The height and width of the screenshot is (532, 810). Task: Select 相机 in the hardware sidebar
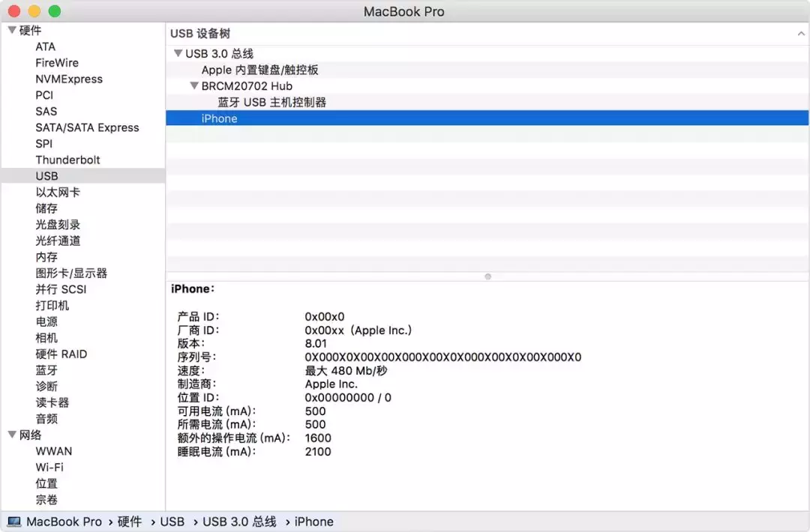click(46, 337)
